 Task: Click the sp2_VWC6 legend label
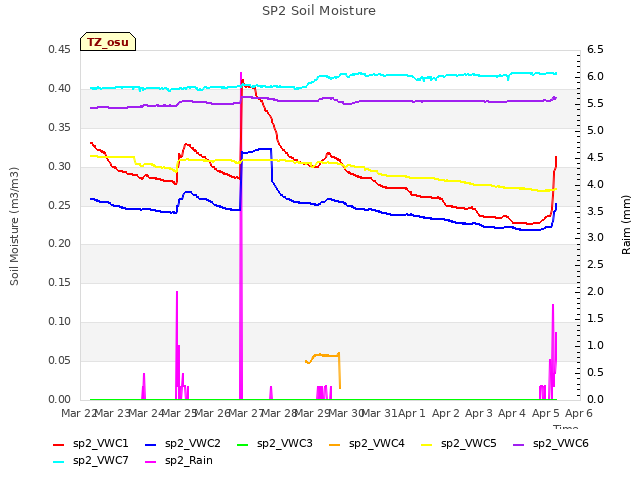point(561,443)
